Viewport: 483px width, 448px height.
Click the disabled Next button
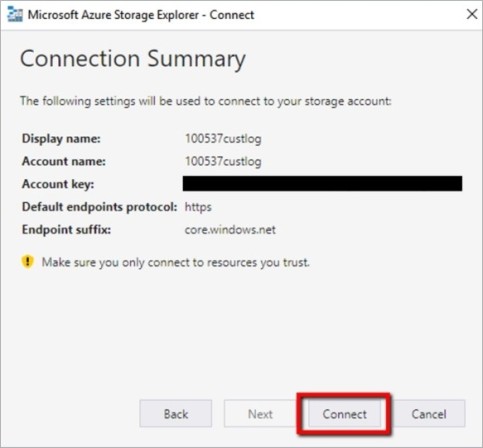(260, 414)
